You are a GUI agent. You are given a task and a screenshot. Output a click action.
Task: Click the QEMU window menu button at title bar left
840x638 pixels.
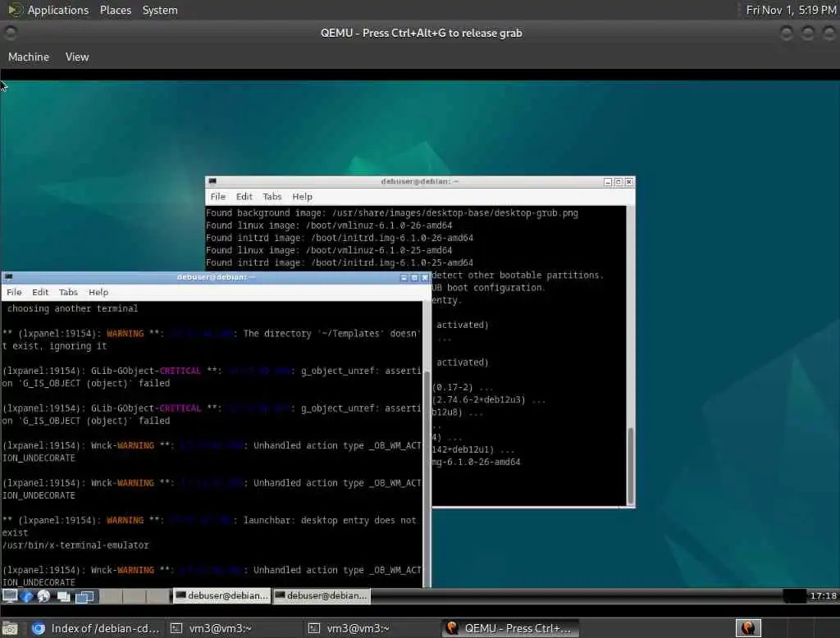click(10, 34)
